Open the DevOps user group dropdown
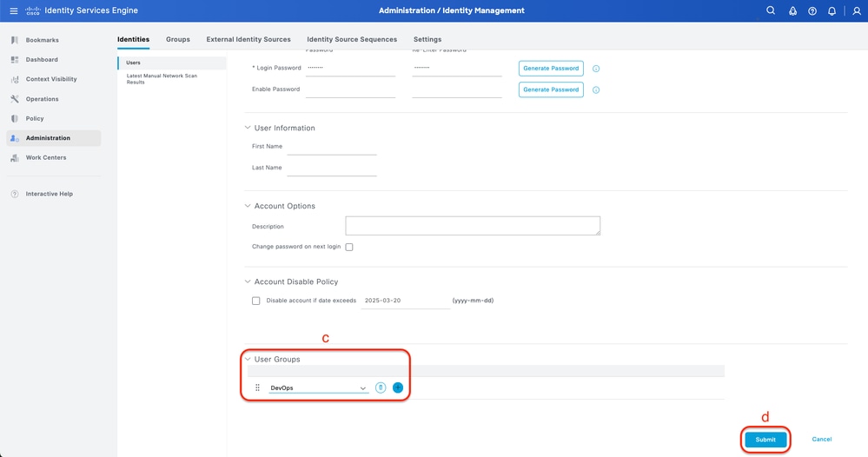Viewport: 868px width, 457px height. coord(318,387)
